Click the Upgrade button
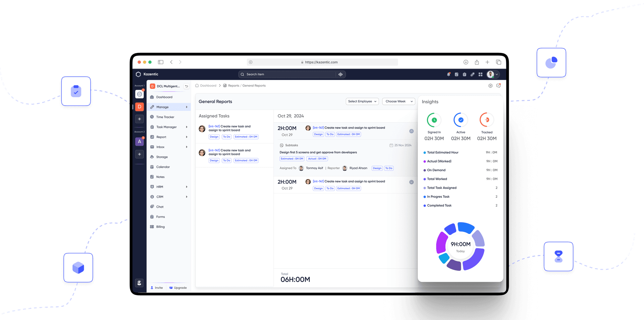Viewport: 644px width, 320px height. pyautogui.click(x=178, y=288)
